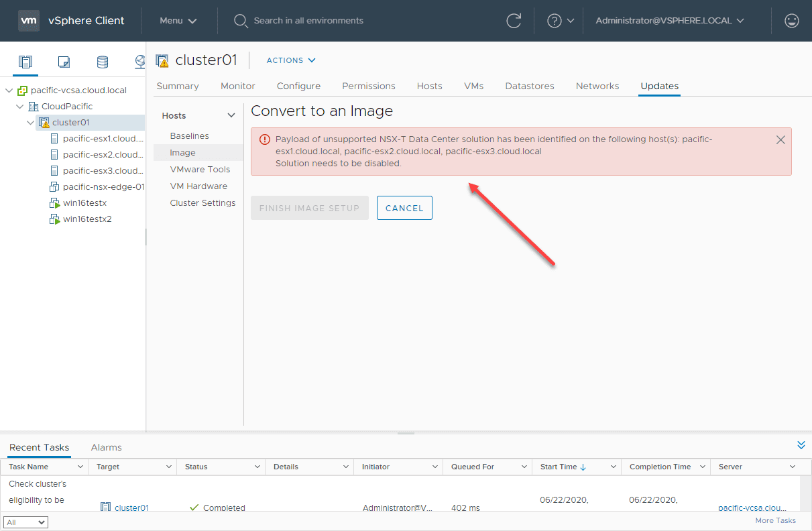Image resolution: width=812 pixels, height=531 pixels.
Task: Select win16testx VM in tree
Action: click(x=84, y=203)
